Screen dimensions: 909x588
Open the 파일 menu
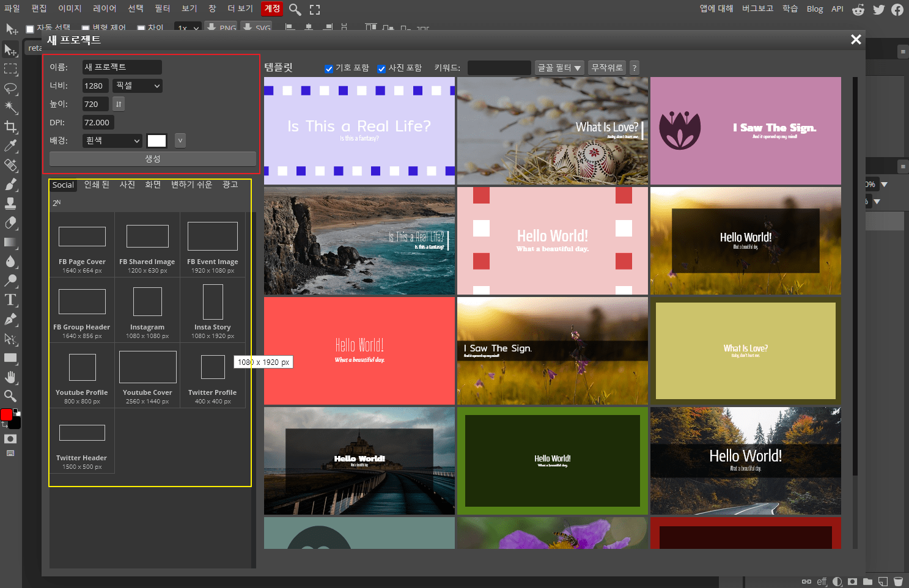point(12,9)
